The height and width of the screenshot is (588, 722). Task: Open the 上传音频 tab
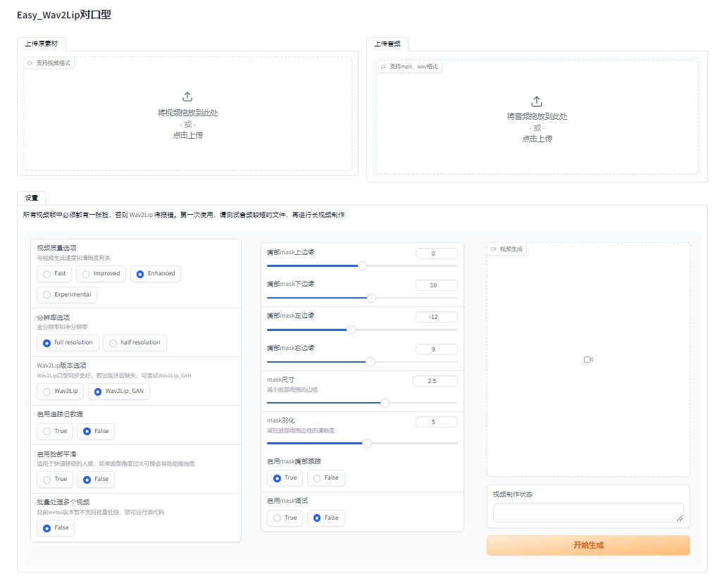tap(387, 44)
